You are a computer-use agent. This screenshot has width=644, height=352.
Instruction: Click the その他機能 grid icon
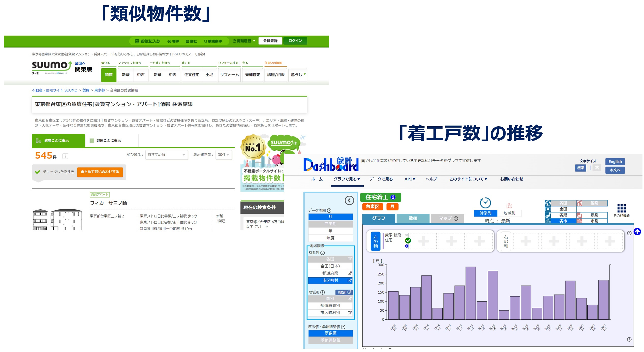point(622,209)
